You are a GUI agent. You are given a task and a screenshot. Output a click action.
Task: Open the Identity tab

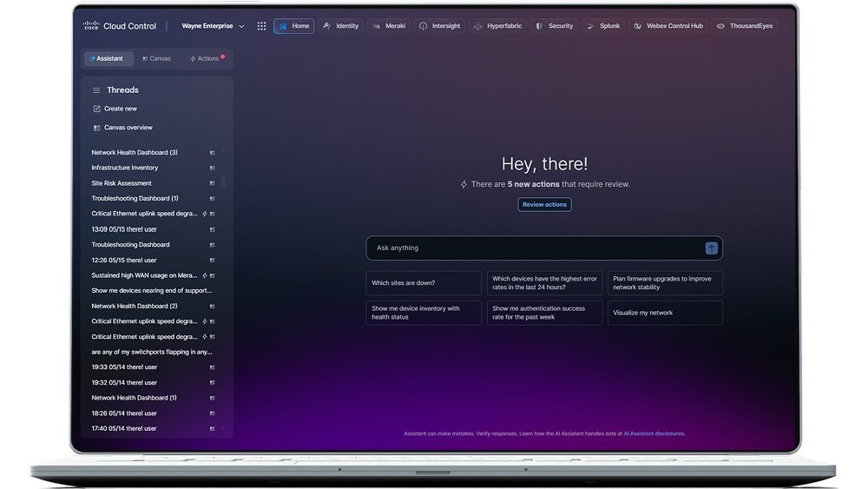point(341,26)
